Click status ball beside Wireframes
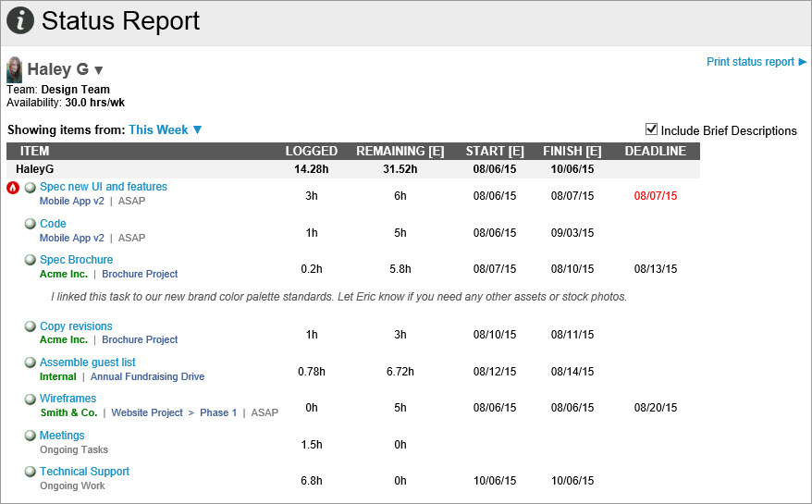 pos(31,400)
